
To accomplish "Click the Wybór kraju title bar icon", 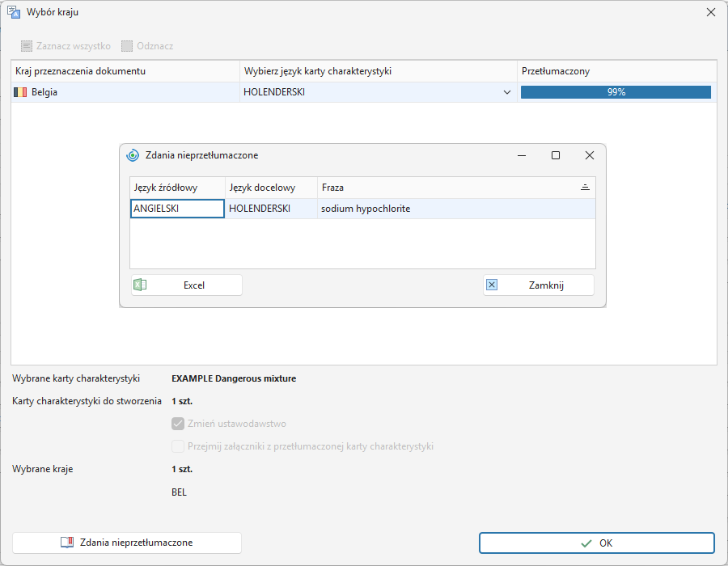I will click(14, 12).
